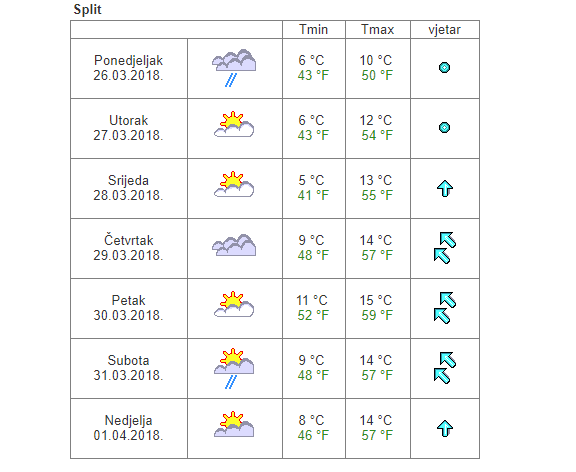Click the 15 °C Tmax value for Petak
This screenshot has width=576, height=472.
376,300
